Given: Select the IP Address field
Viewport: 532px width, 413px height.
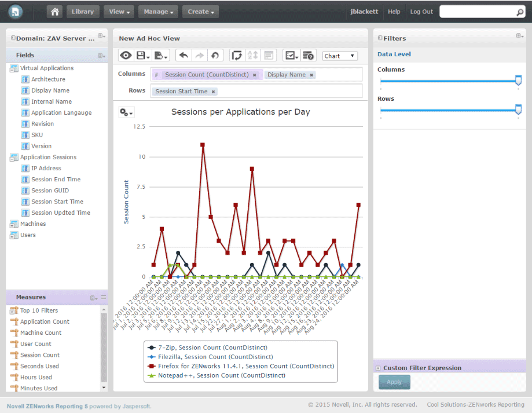Looking at the screenshot, I should point(46,169).
